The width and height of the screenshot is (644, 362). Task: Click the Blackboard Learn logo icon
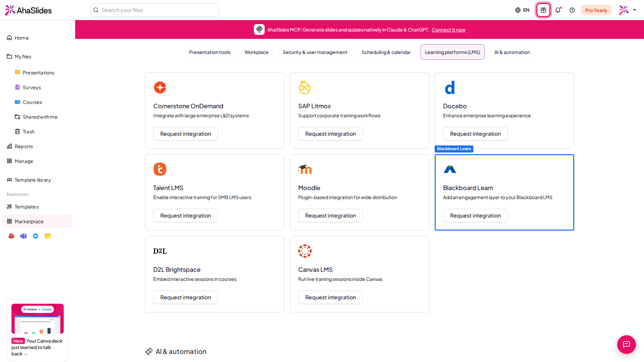pyautogui.click(x=450, y=169)
